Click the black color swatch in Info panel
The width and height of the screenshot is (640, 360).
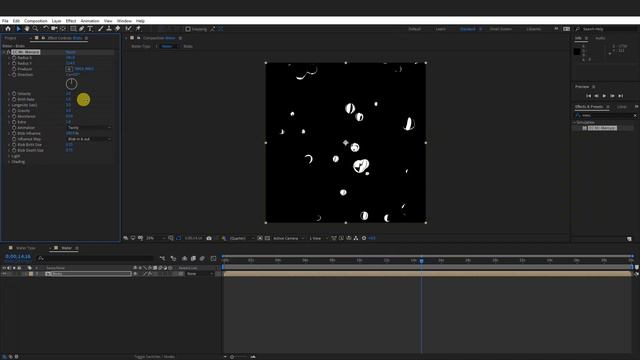[577, 51]
